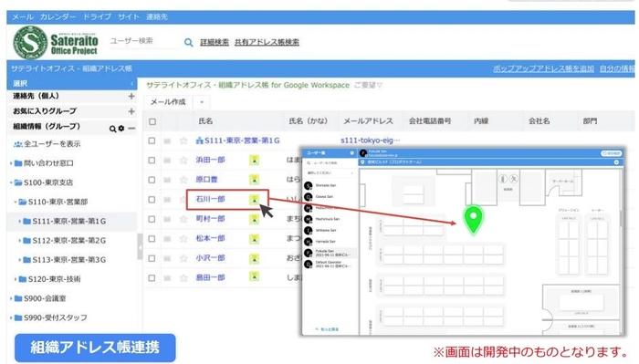Screen dimensions: 639x364
Task: Open the 共有アドレス帳検索 link
Action: pos(267,42)
